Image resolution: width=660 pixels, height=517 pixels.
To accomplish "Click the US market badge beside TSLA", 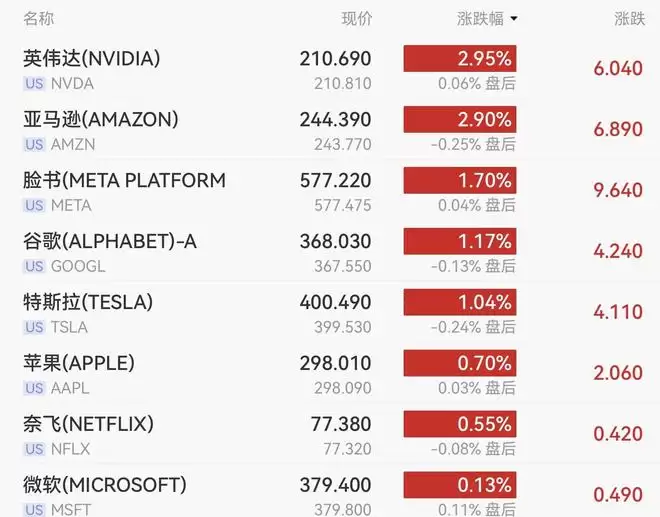I will (34, 327).
